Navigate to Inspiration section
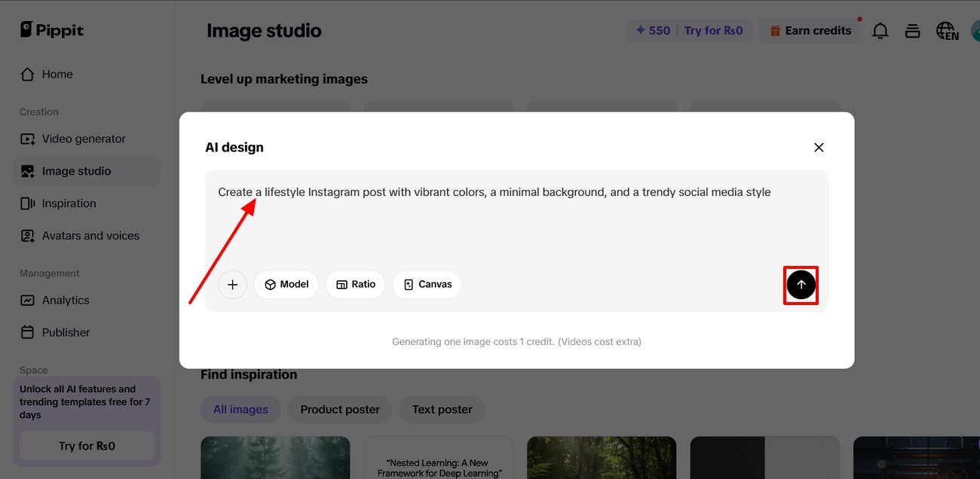The height and width of the screenshot is (479, 980). click(x=69, y=203)
